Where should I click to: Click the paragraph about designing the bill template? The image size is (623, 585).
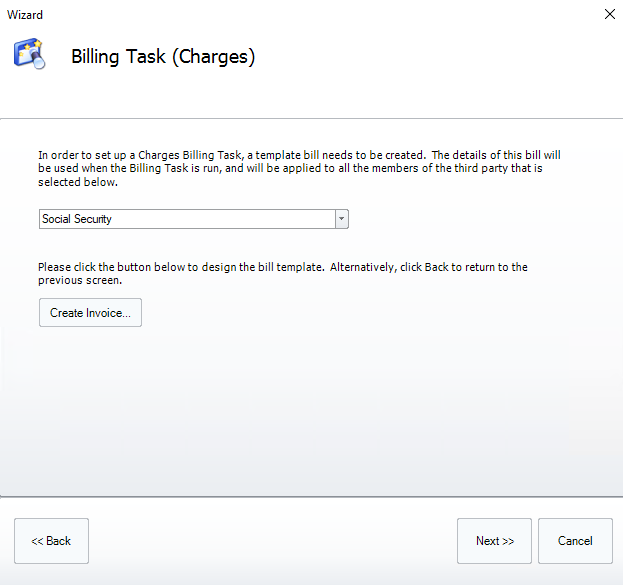coord(282,274)
